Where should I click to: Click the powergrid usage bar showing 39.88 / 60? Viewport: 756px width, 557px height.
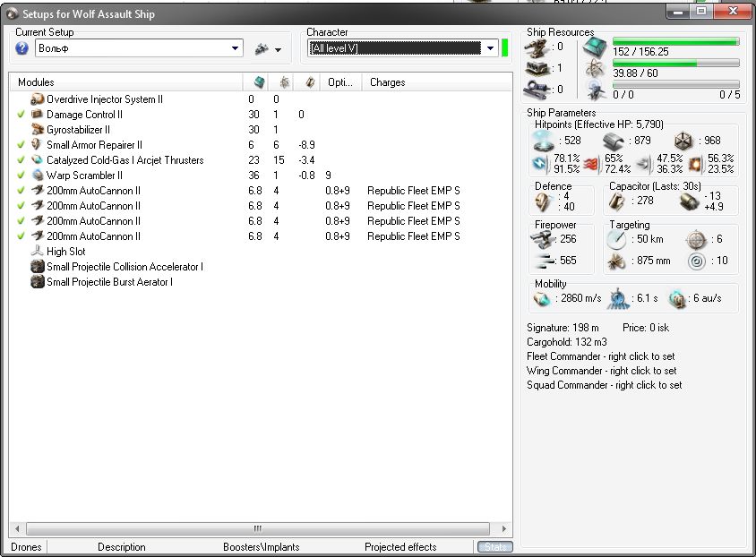point(676,63)
